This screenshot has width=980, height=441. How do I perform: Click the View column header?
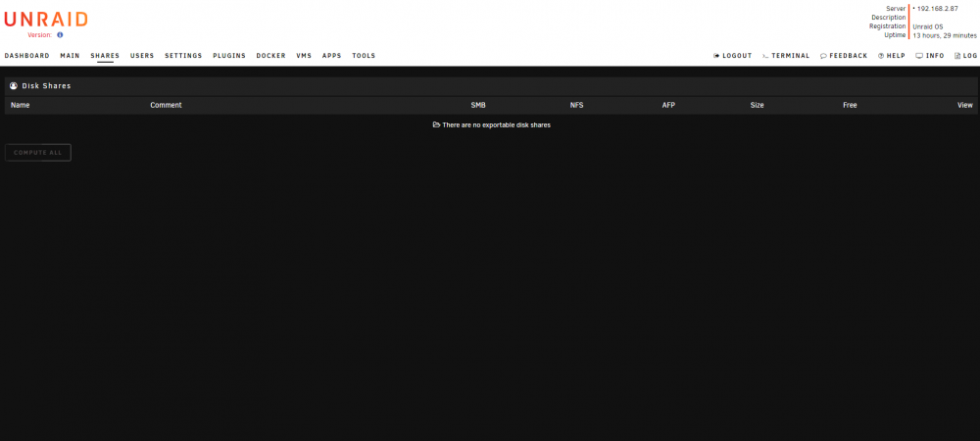coord(965,105)
